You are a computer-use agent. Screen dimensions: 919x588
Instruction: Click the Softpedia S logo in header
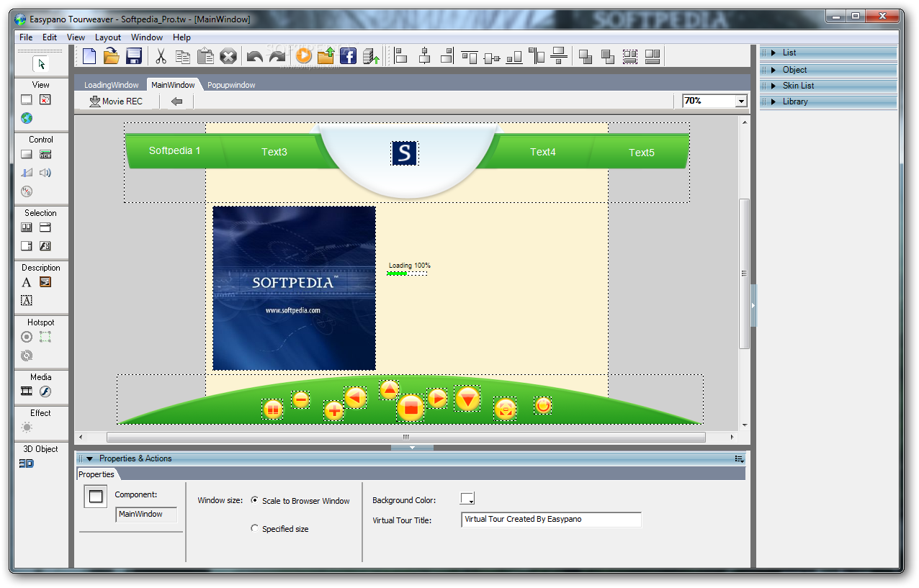(x=404, y=153)
